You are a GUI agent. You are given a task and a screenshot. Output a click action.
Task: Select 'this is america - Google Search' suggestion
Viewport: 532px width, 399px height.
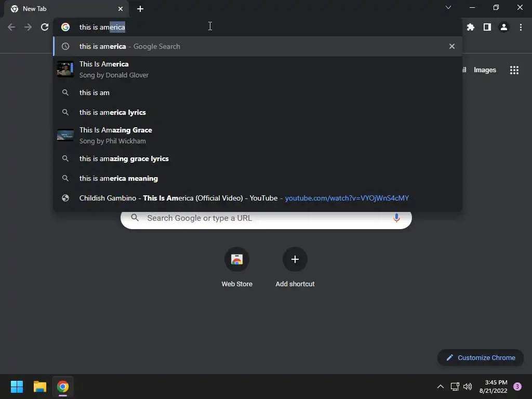258,46
